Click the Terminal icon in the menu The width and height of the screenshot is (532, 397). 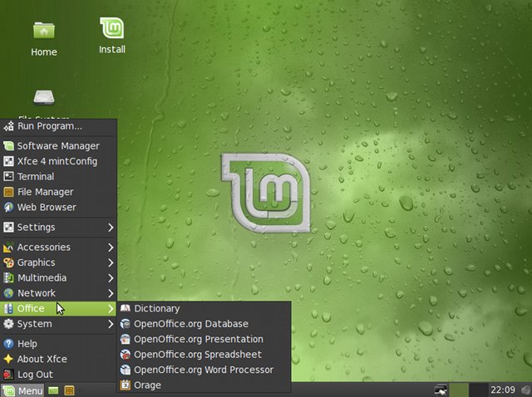(x=8, y=176)
